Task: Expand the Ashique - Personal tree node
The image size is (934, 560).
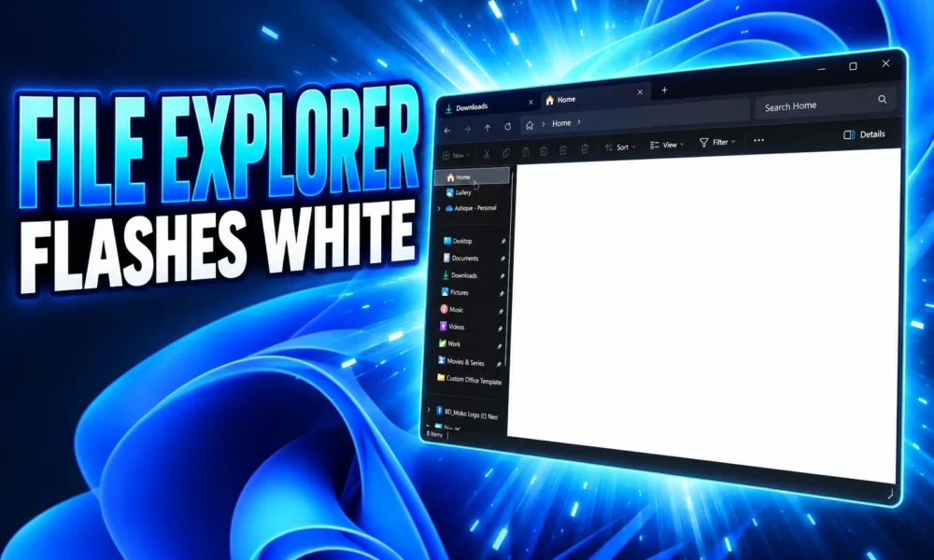Action: pyautogui.click(x=439, y=208)
